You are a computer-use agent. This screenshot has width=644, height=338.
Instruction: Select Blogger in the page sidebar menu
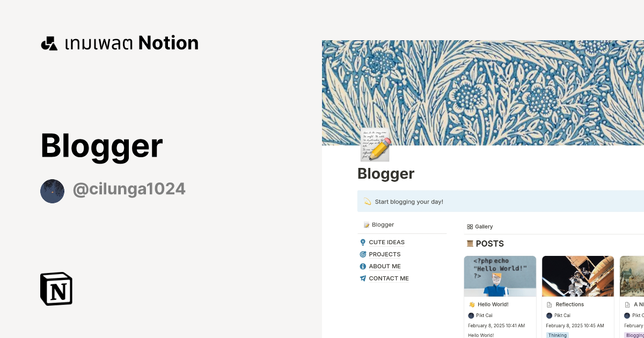tap(383, 224)
